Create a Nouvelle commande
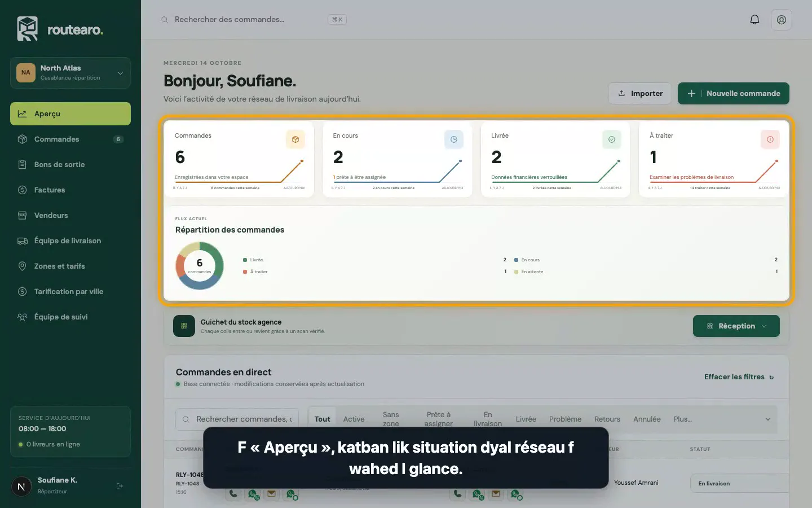The image size is (812, 508). tap(734, 94)
